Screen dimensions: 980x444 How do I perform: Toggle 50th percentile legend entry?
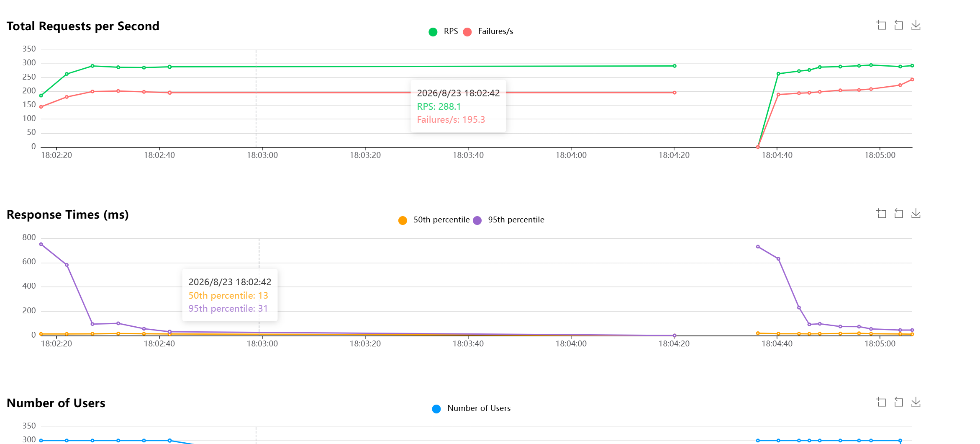pos(434,220)
